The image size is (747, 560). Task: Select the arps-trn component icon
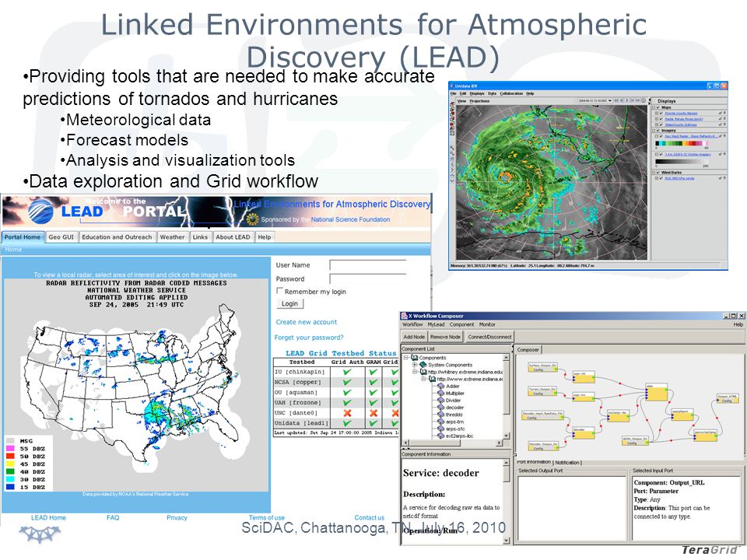coord(440,422)
